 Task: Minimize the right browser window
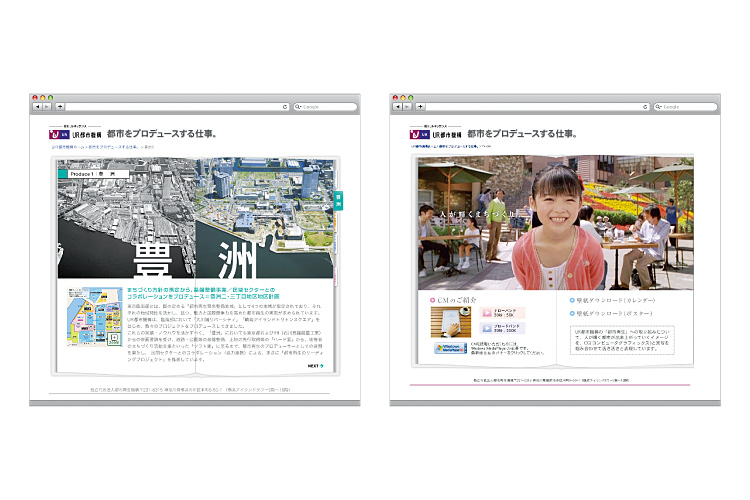click(403, 98)
